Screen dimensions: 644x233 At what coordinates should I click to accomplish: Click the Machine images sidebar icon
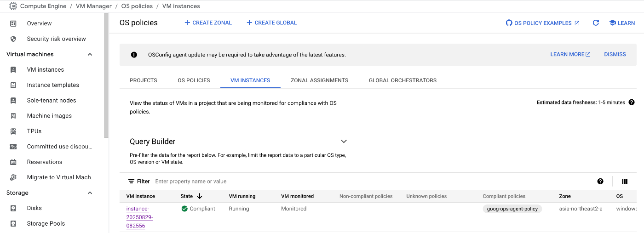coord(13,116)
